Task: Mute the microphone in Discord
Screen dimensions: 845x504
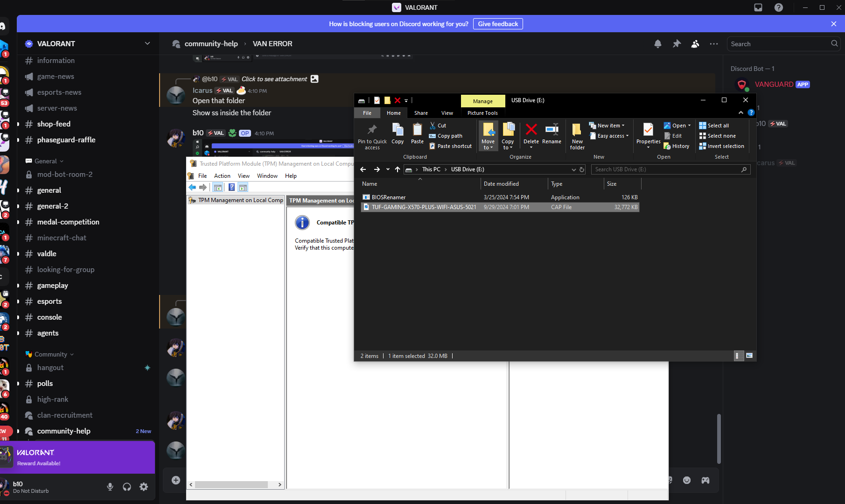Action: 110,487
